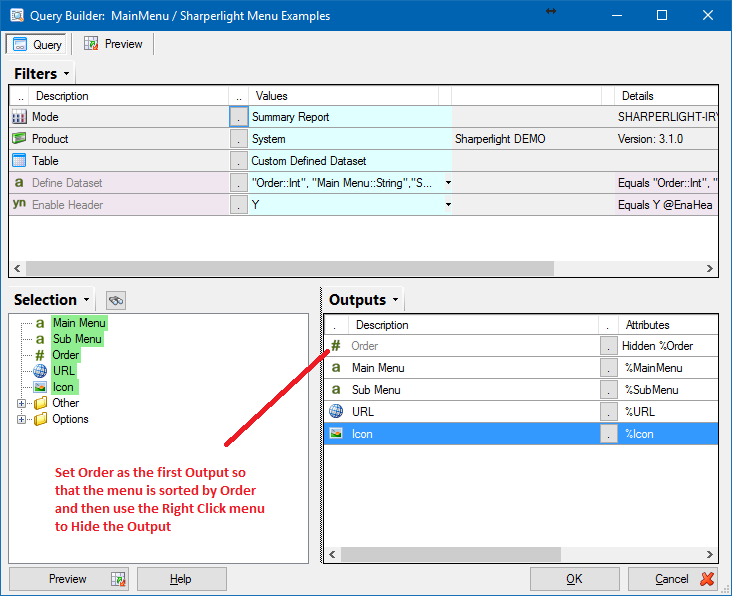Click the # icon of Order output row

pos(336,346)
